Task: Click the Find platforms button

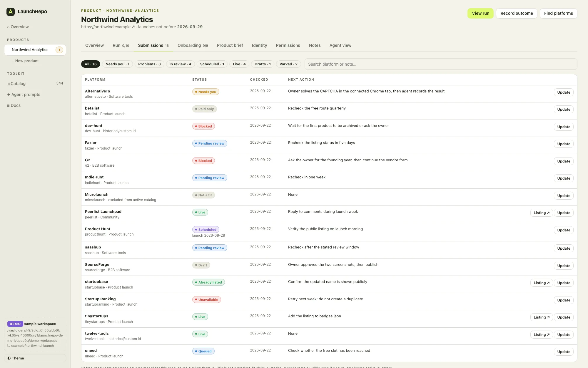Action: click(558, 13)
